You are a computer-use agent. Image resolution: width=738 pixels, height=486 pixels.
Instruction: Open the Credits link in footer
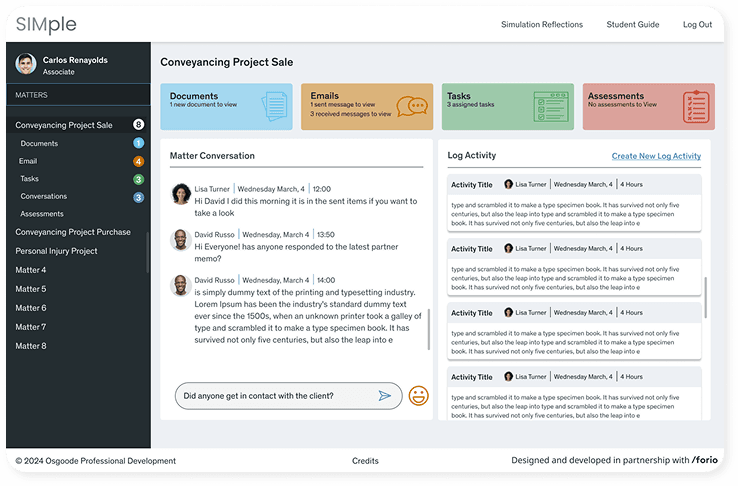tap(365, 461)
